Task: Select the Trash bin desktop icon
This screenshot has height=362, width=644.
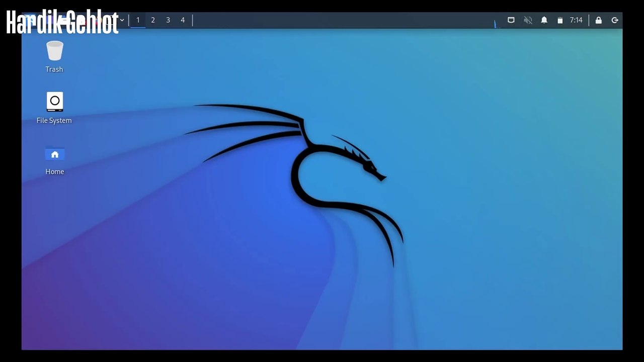Action: pos(54,51)
